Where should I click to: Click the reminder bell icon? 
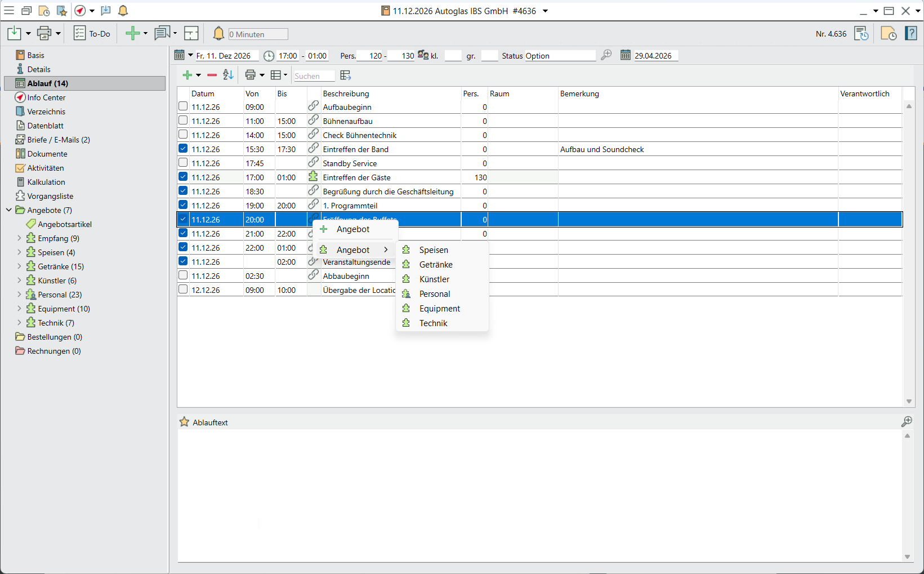point(218,34)
